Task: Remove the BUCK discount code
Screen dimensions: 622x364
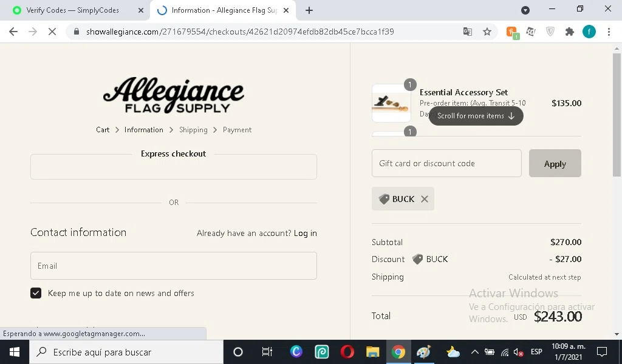Action: [425, 199]
